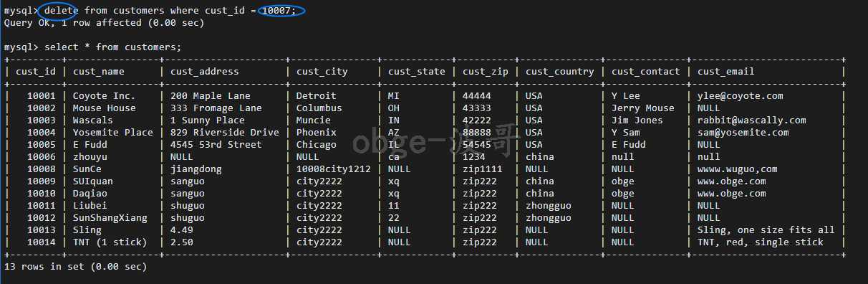Screen dimensions: 868x284
Task: Click the email TNT, red, single stick
Action: (x=761, y=242)
